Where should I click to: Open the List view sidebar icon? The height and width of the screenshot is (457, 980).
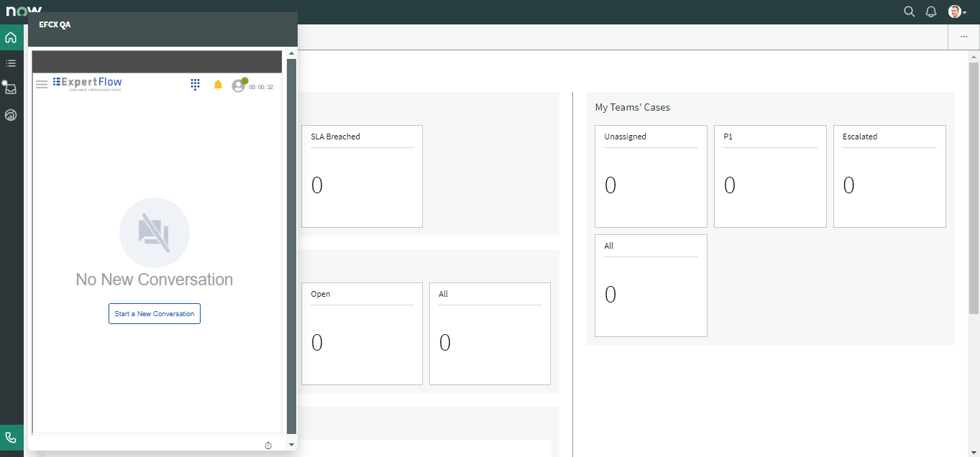click(x=11, y=63)
